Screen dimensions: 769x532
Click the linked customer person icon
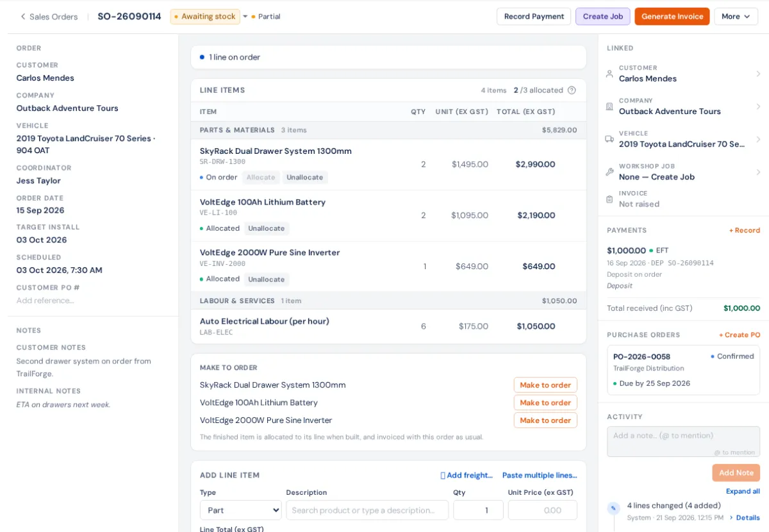point(609,74)
